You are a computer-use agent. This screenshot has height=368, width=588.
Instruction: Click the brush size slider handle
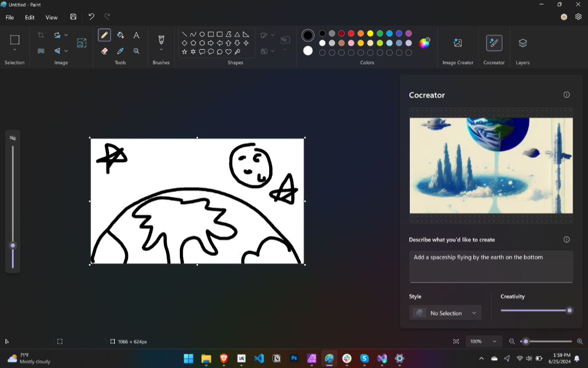point(13,246)
